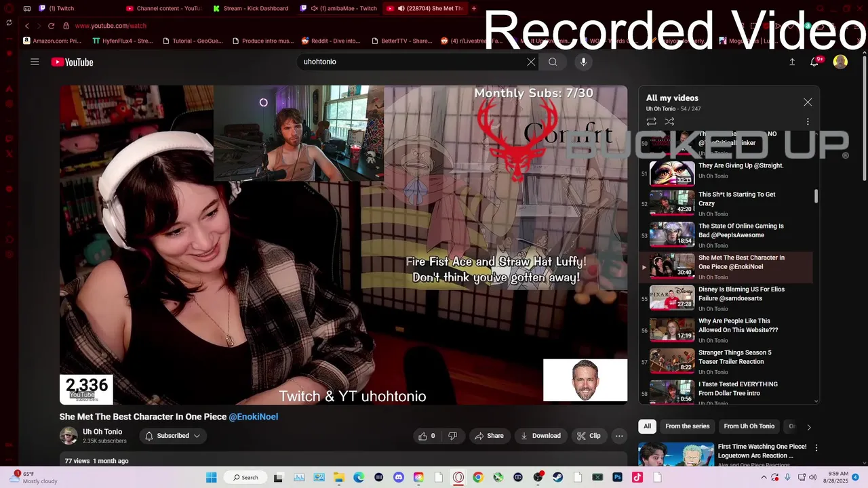This screenshot has width=868, height=488.
Task: Select the From Uh Oh Tonio chip
Action: (x=749, y=426)
